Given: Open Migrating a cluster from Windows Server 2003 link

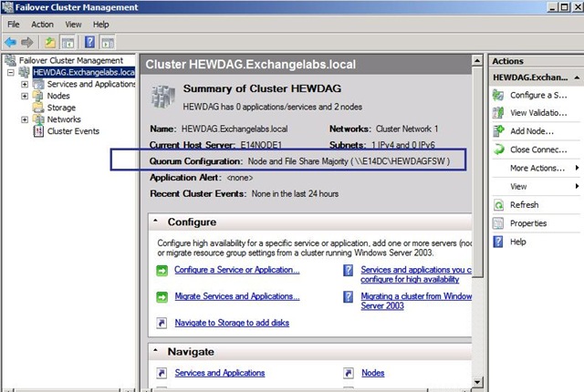Looking at the screenshot, I should [416, 301].
